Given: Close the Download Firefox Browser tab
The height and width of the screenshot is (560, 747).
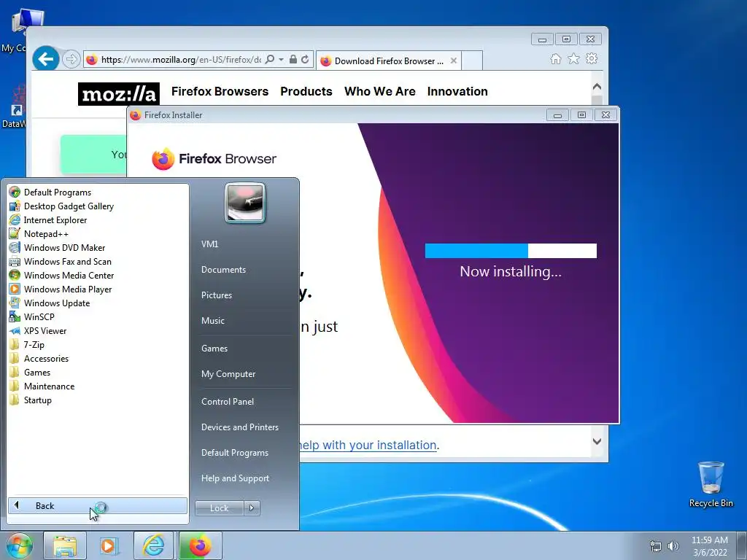Looking at the screenshot, I should coord(454,61).
